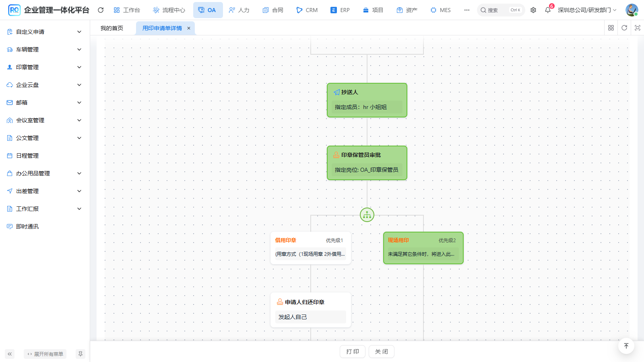Open the 流程中心 module

pyautogui.click(x=169, y=10)
